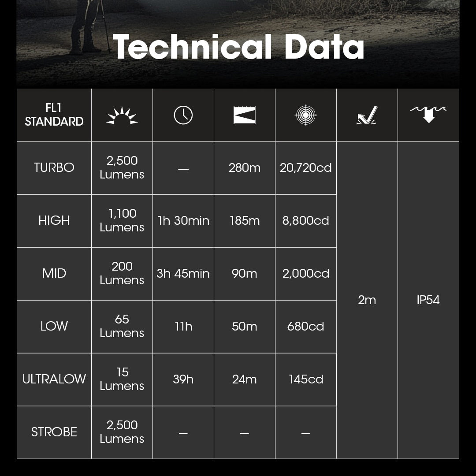Select the TURBO mode row label
The image size is (476, 476).
tap(54, 167)
